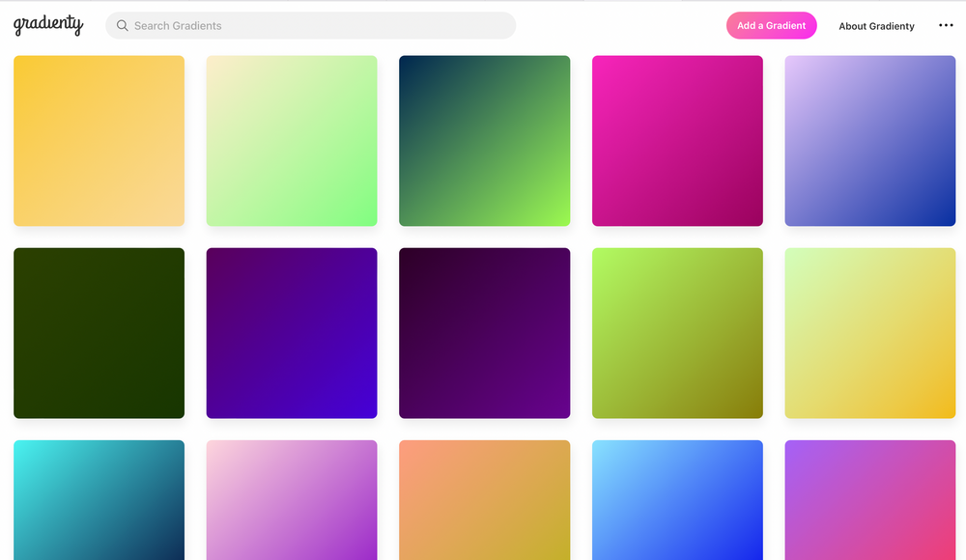This screenshot has height=560, width=966.
Task: Select the dark olive green gradient
Action: coord(99,333)
